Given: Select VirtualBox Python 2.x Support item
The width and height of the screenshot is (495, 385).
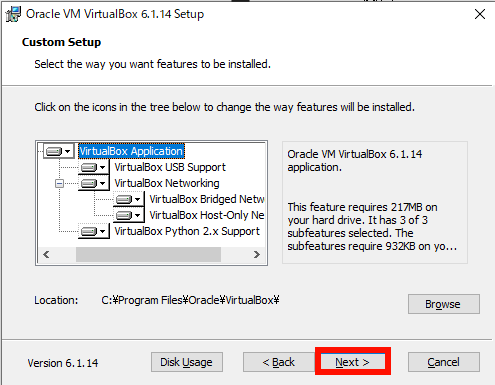Looking at the screenshot, I should pyautogui.click(x=187, y=231).
